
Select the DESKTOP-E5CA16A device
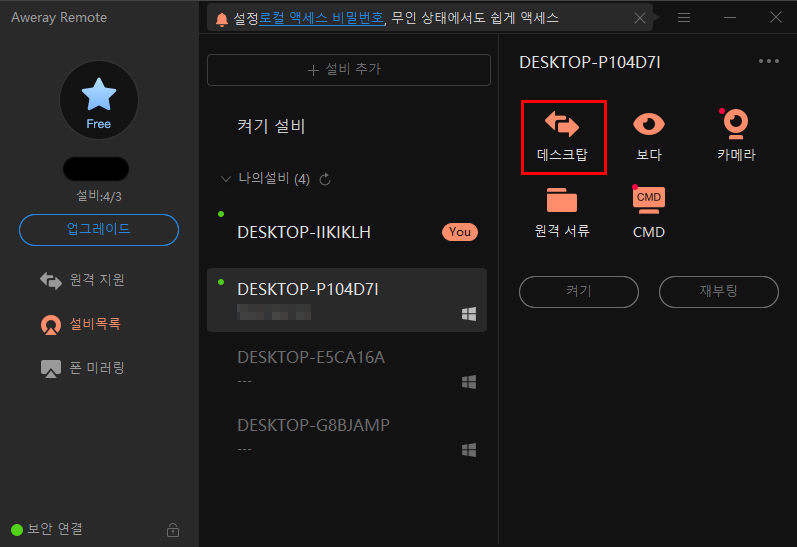pyautogui.click(x=347, y=368)
